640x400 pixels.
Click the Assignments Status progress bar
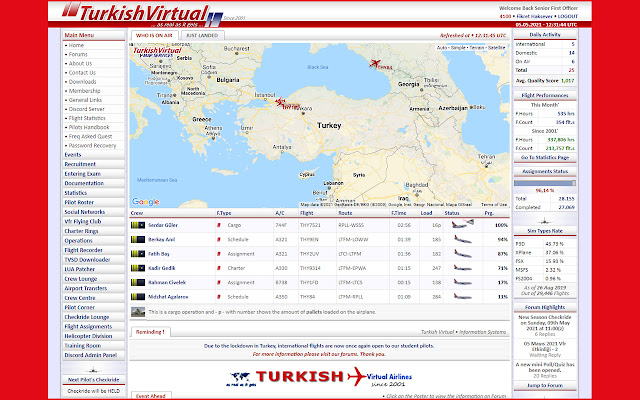pos(545,183)
